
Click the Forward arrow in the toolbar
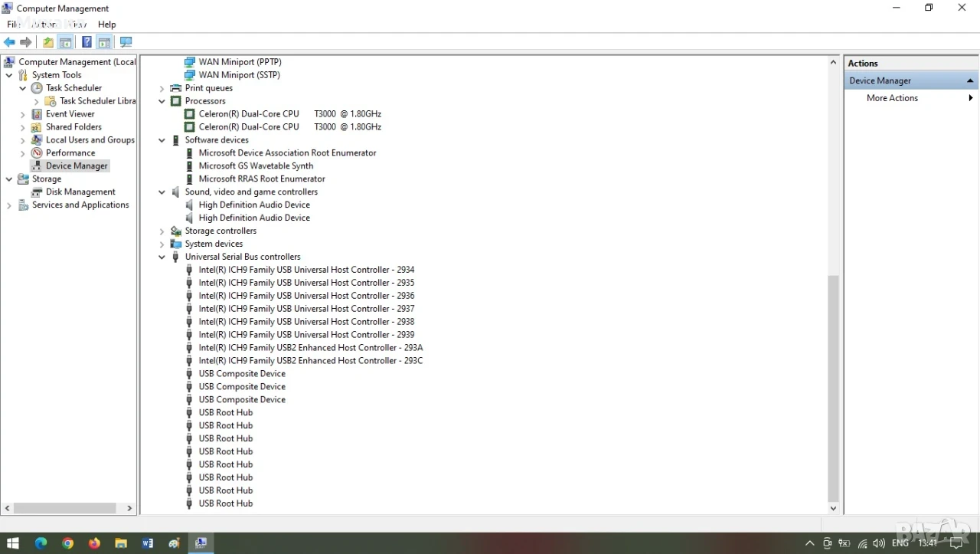click(x=26, y=42)
